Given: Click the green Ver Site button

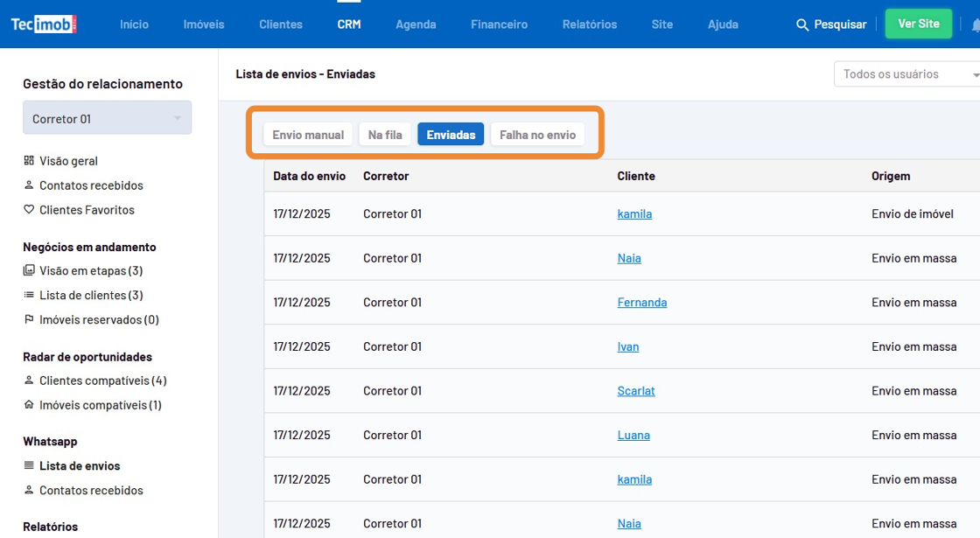Looking at the screenshot, I should [918, 24].
